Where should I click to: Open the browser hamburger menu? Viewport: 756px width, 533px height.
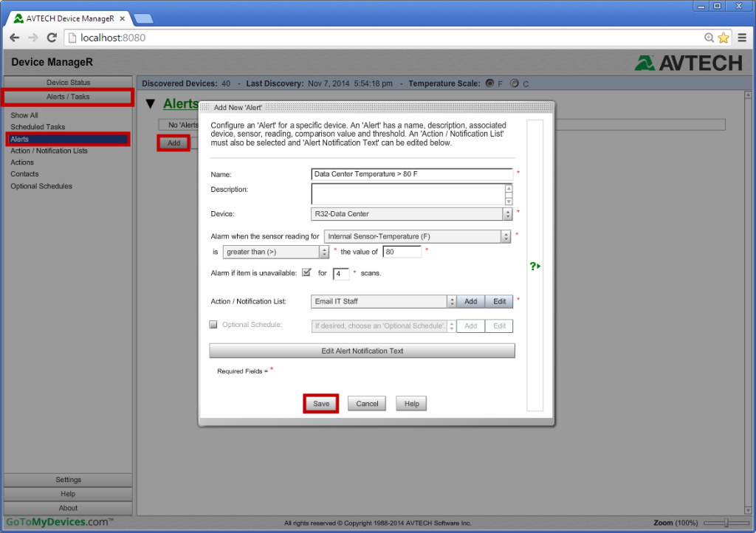point(742,37)
